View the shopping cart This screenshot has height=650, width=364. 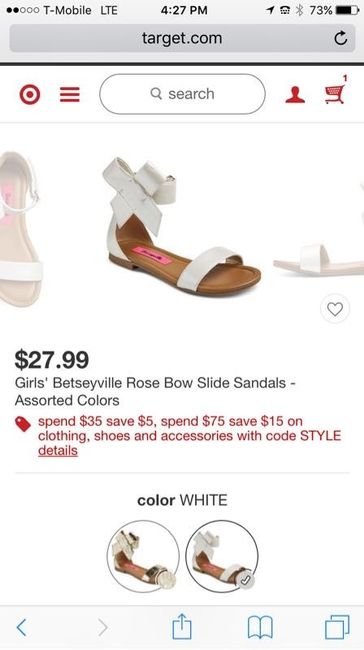[x=335, y=94]
